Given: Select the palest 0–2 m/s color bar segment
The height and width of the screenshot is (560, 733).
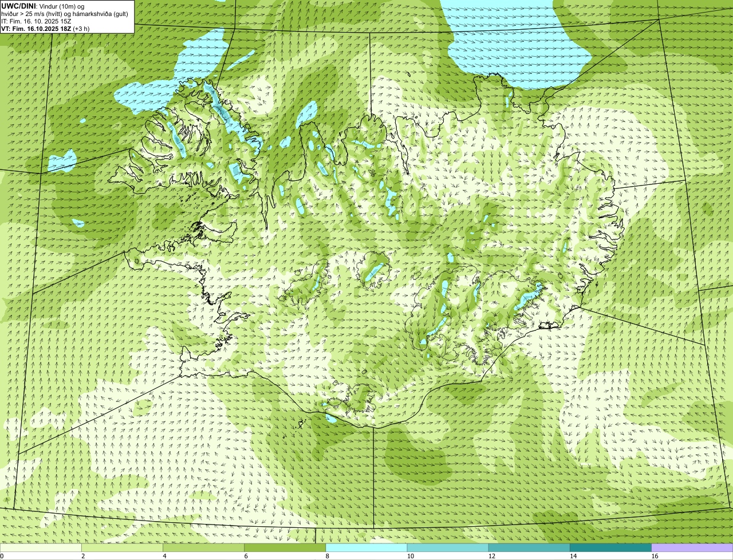Looking at the screenshot, I should pyautogui.click(x=41, y=548).
